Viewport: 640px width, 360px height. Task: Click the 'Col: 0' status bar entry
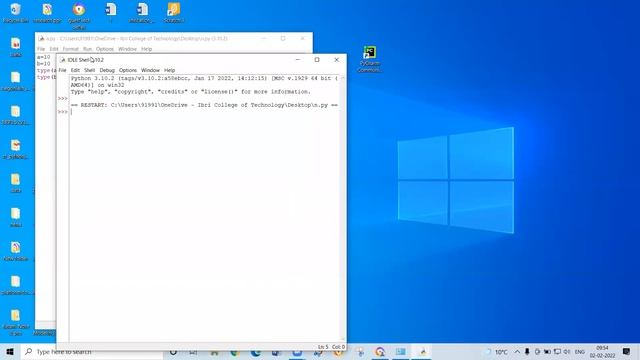[x=338, y=347]
